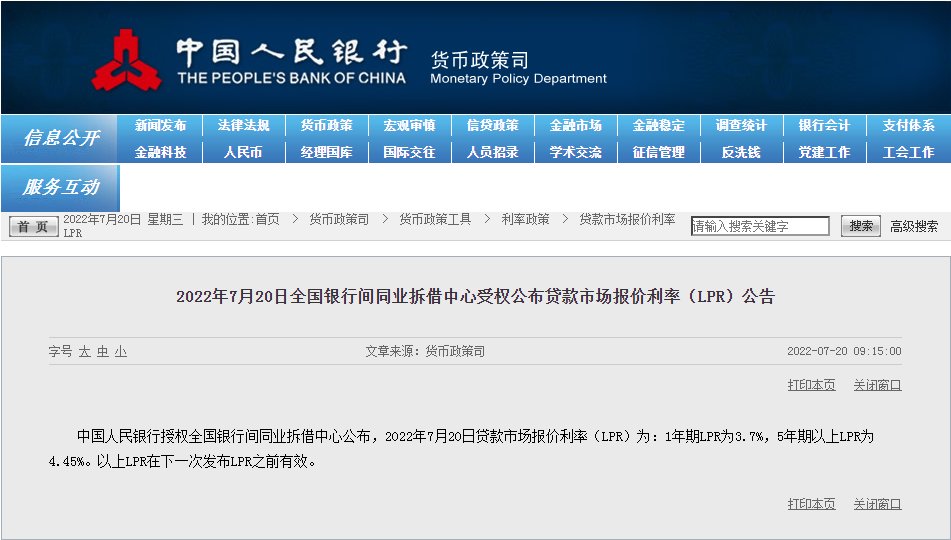
Task: Click the timestamp 2022-07-20 09:15:00
Action: (844, 351)
